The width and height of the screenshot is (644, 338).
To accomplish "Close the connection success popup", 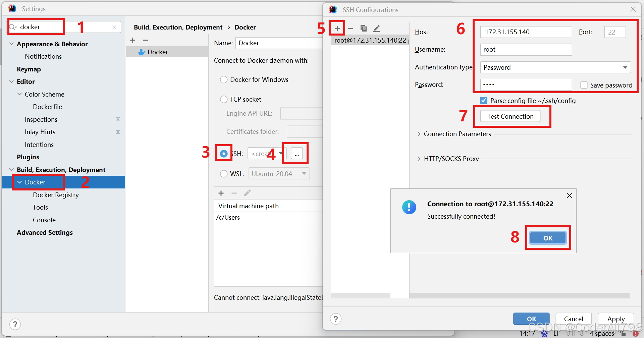I will [570, 195].
